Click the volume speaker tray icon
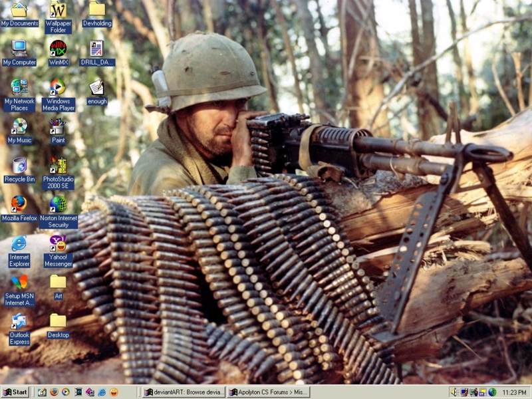The image size is (532, 399). (x=454, y=392)
